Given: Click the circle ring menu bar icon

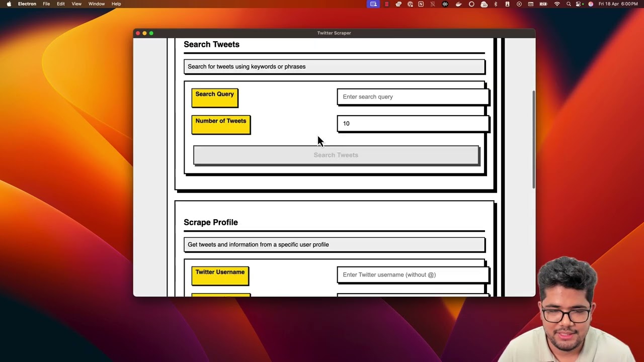Looking at the screenshot, I should [x=471, y=4].
